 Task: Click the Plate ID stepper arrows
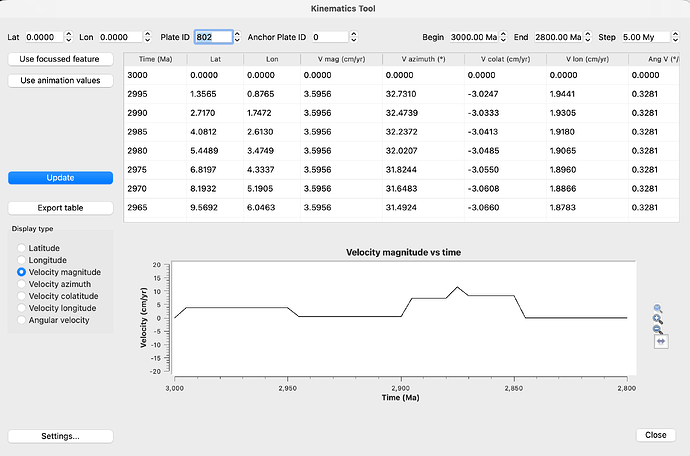click(x=237, y=37)
